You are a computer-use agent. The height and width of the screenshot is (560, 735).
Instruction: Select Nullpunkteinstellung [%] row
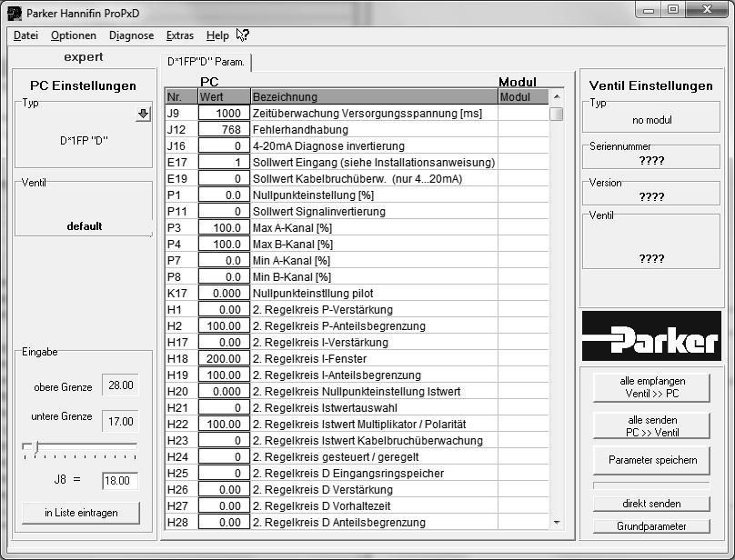point(357,195)
